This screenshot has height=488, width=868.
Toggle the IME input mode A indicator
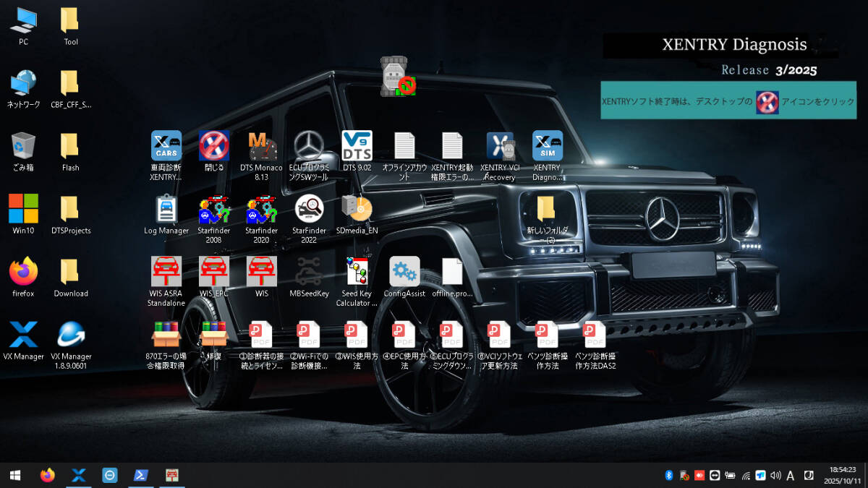click(791, 475)
